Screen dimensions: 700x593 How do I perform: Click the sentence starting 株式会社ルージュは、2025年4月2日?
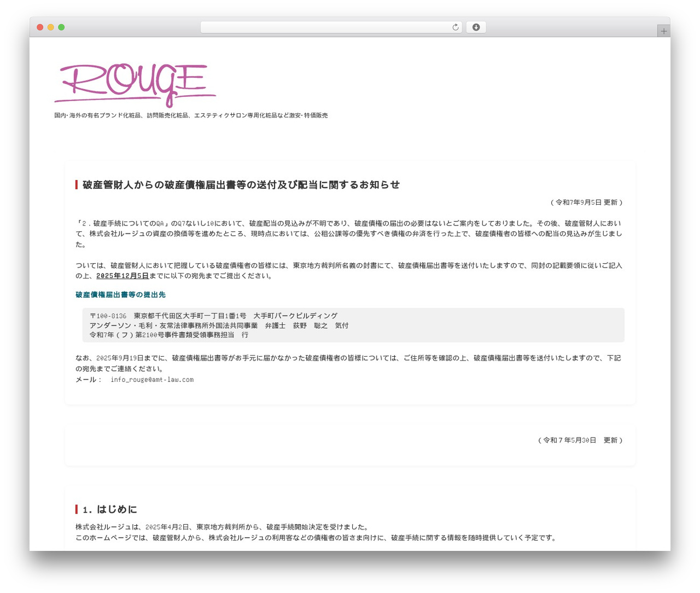pyautogui.click(x=222, y=527)
